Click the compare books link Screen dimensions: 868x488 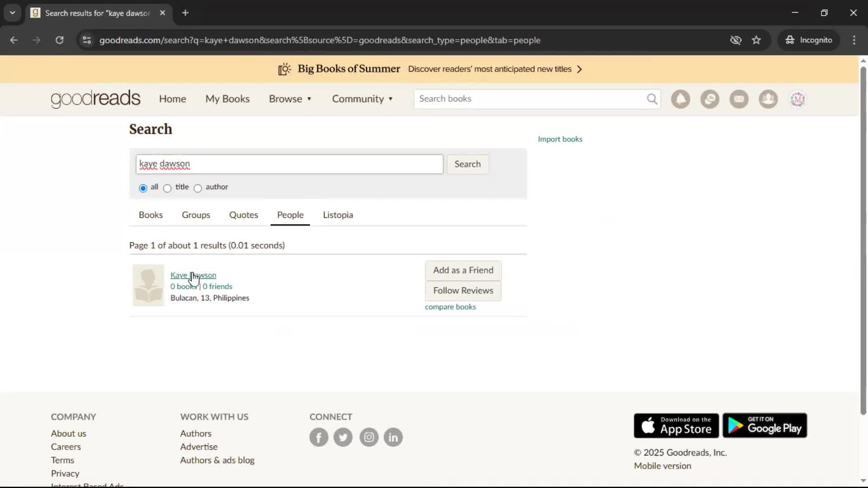point(450,307)
